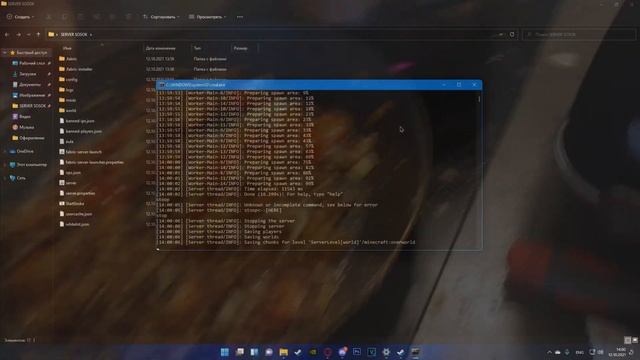Open Photoshop from the taskbar
This screenshot has width=640, height=360.
(x=357, y=352)
